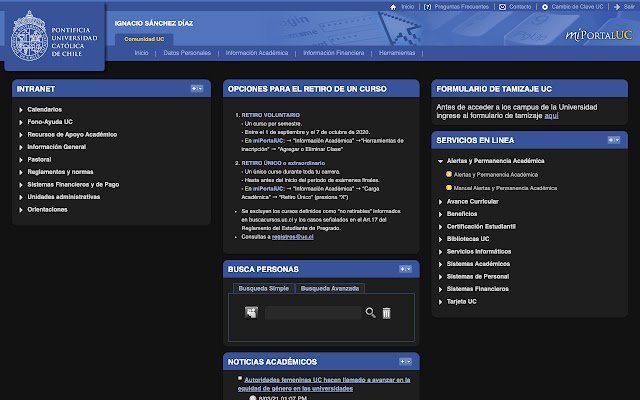This screenshot has width=640, height=400.
Task: Open the Inicio navigation menu item
Action: (141, 53)
